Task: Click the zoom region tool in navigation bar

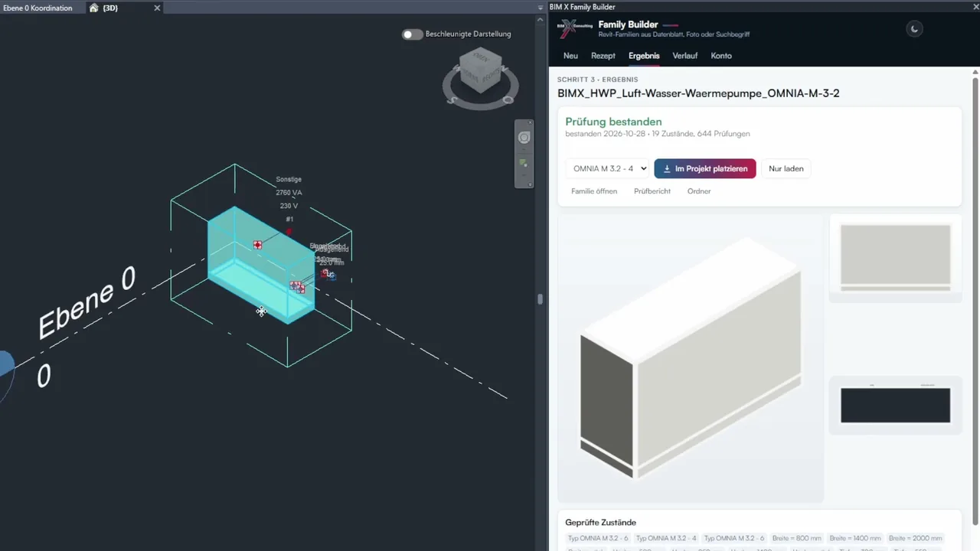Action: click(x=524, y=163)
